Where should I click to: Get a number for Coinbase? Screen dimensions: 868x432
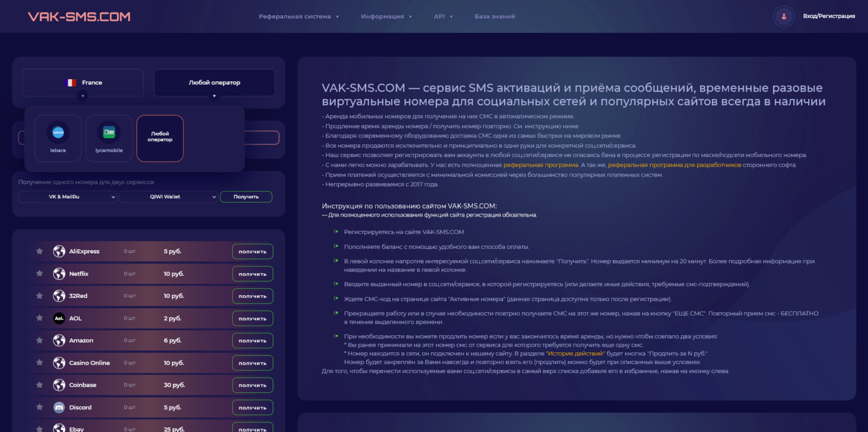pyautogui.click(x=253, y=385)
